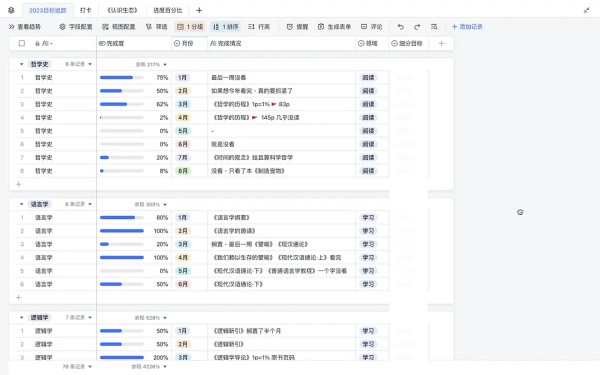Click the 62% value in 哲学史 row 3
This screenshot has width=600, height=375.
[x=162, y=104]
